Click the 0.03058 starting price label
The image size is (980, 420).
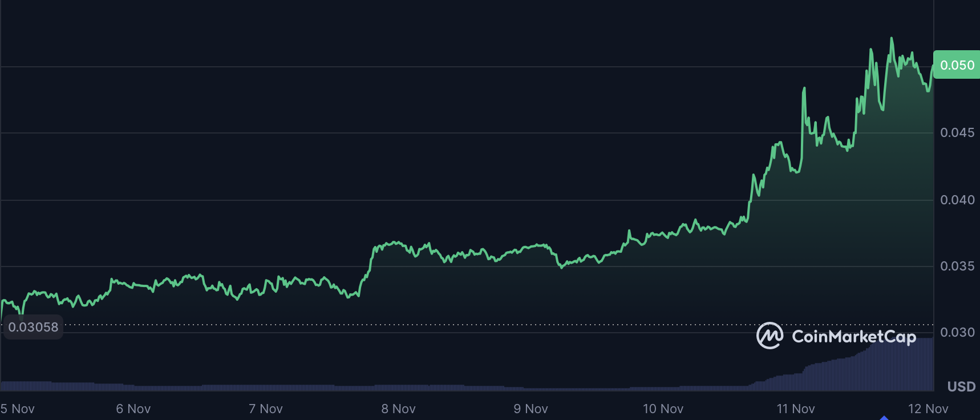coord(33,327)
